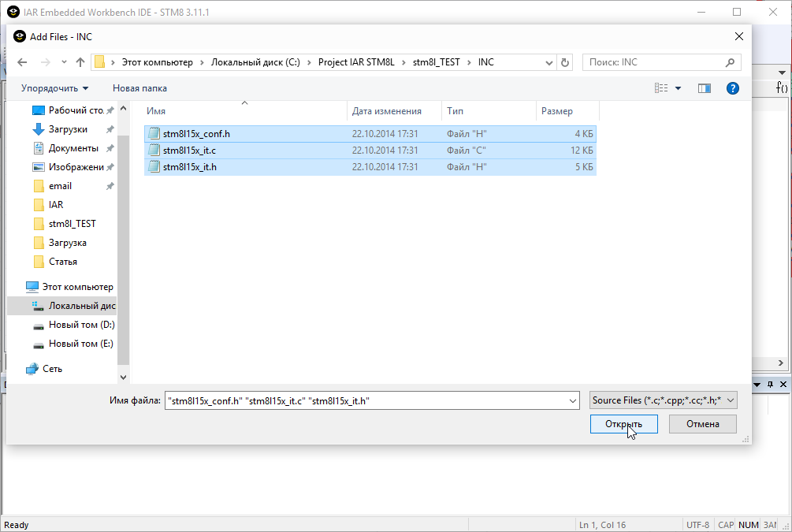Select 'Локальный диск (C:)' breadcrumb
Screen dimensions: 792x532
(x=255, y=62)
